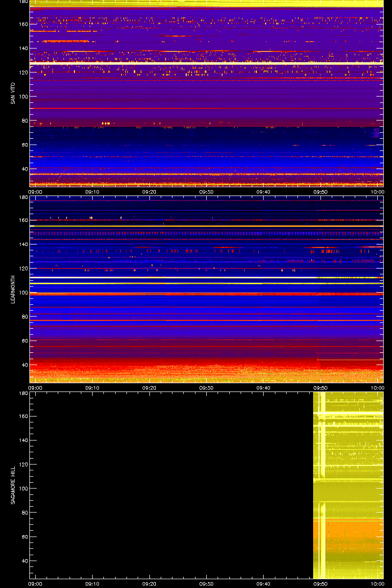Click the 120 frequency tick on San Vito axis
Screen dimensions: 392x588
(x=23, y=72)
